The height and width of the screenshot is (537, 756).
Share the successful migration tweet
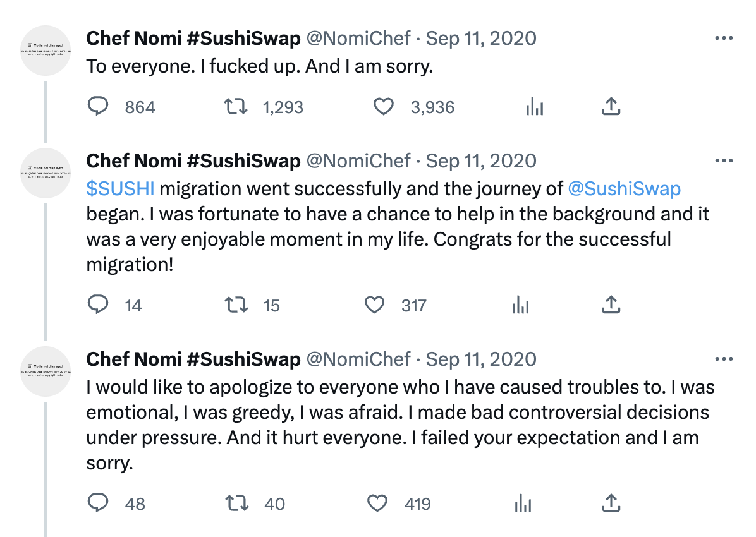point(610,306)
